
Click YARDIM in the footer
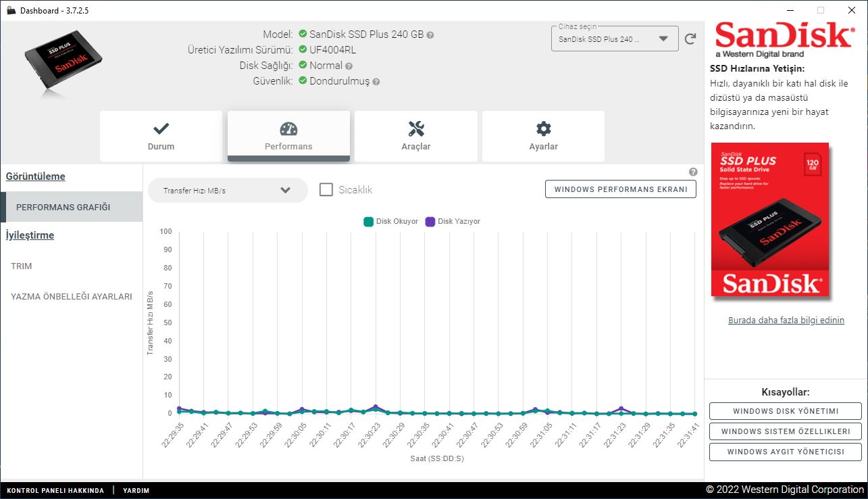(x=136, y=490)
